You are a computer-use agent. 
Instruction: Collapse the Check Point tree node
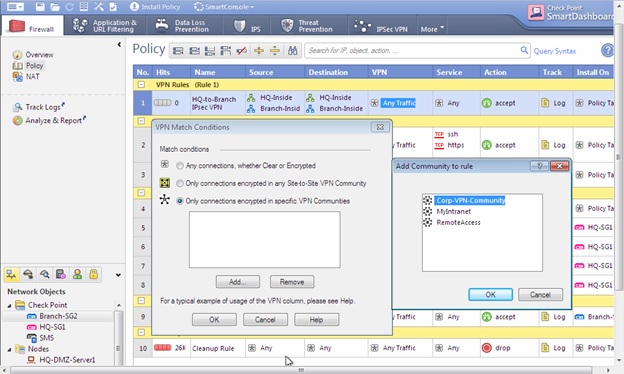[9, 305]
